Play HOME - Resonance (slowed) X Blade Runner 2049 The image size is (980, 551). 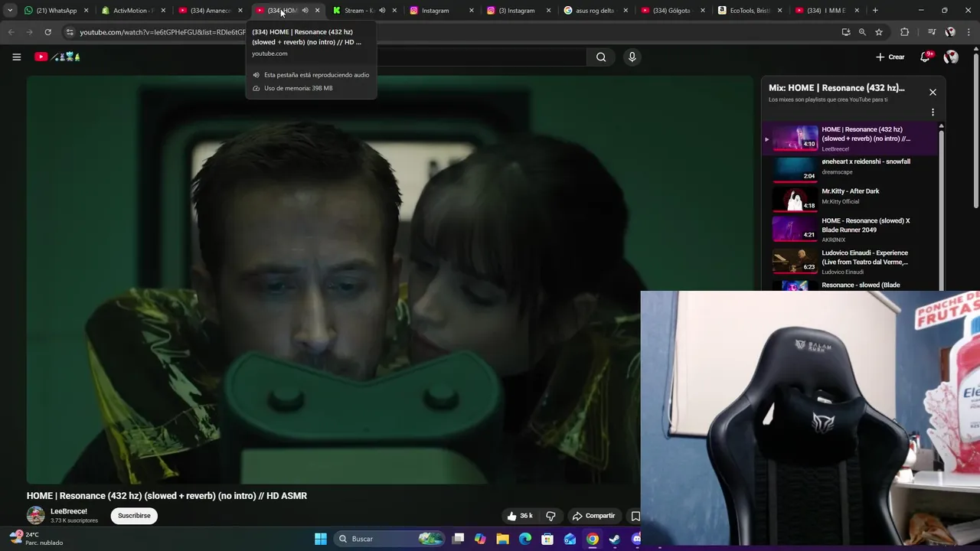(x=850, y=230)
